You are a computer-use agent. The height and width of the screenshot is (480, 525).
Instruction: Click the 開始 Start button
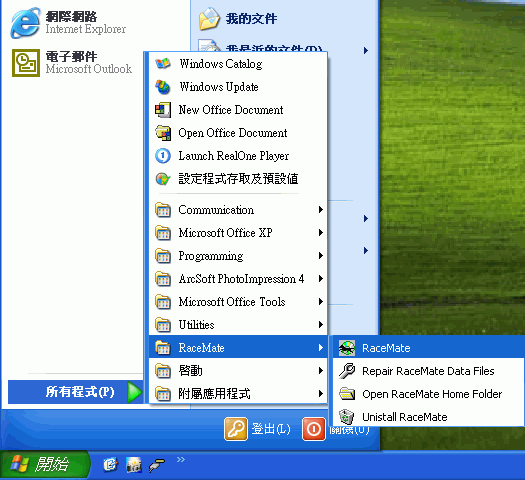pos(45,465)
